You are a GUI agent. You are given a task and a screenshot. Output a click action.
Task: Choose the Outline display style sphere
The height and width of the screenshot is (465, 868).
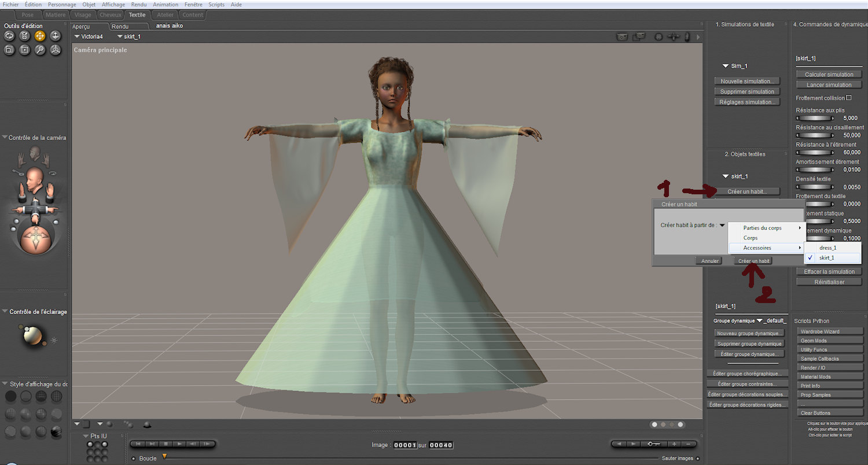[26, 397]
